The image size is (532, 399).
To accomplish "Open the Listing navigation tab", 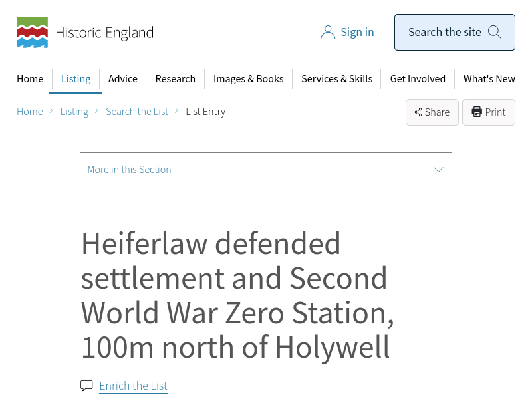I will pyautogui.click(x=76, y=79).
